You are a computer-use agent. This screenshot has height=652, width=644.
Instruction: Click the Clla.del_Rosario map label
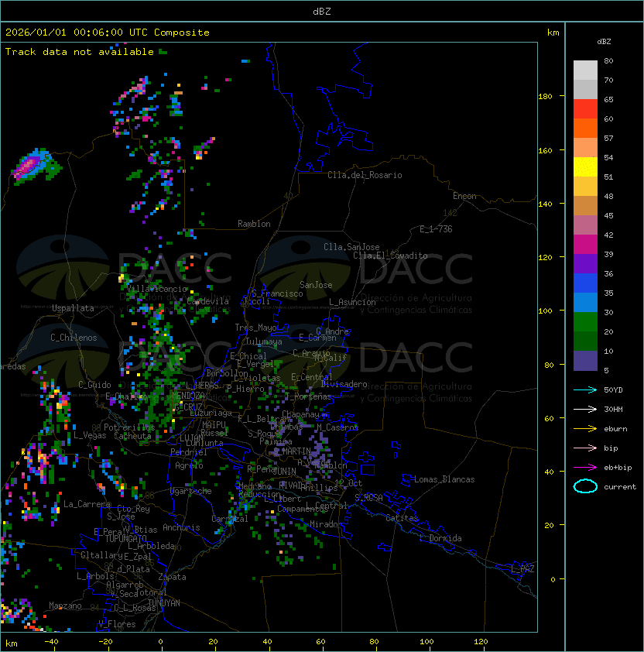pyautogui.click(x=365, y=175)
